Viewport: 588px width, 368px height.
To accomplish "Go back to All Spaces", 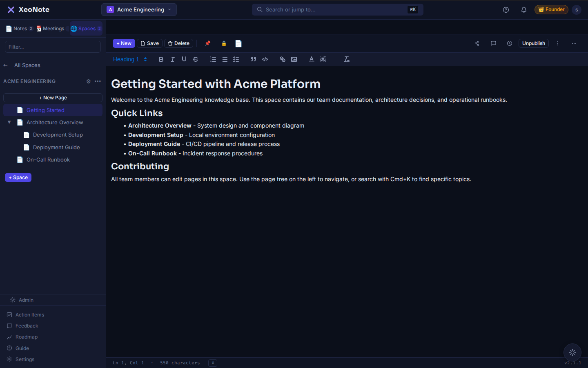I will pyautogui.click(x=22, y=65).
